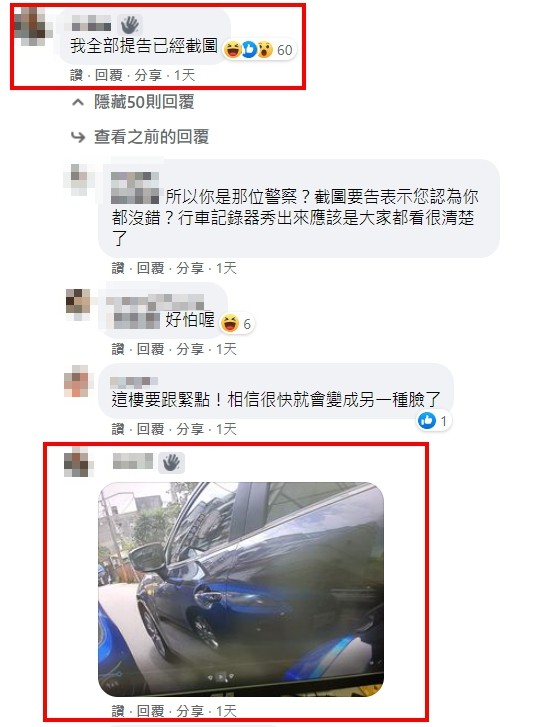Click 查看之前的回覆 to load earlier replies
This screenshot has width=540, height=727.
point(152,137)
